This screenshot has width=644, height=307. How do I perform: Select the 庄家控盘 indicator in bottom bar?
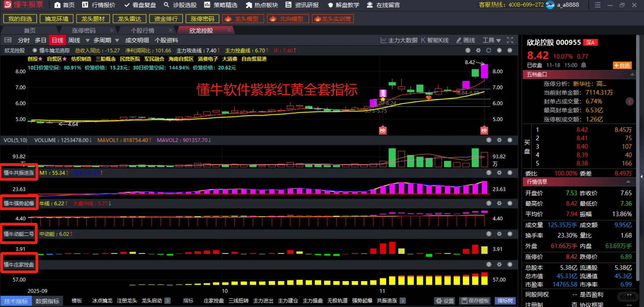tap(214, 301)
